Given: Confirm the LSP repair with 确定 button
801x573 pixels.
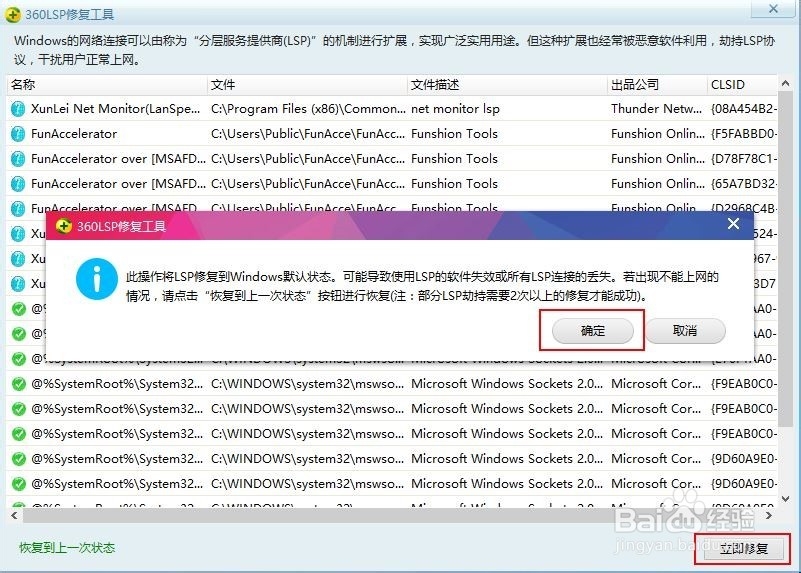Looking at the screenshot, I should tap(593, 331).
